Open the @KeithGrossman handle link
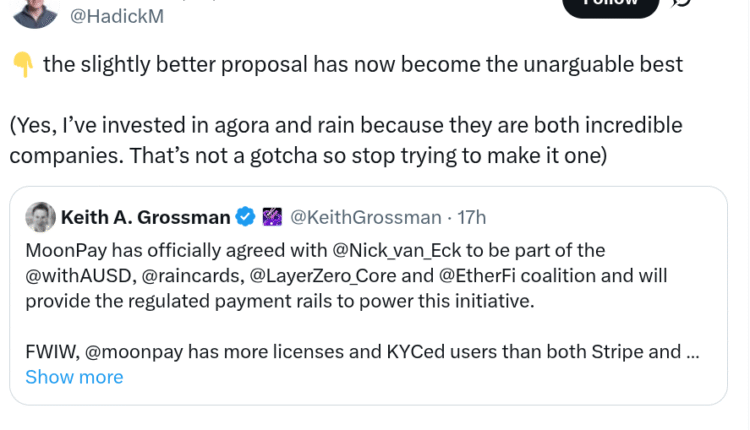750x430 pixels. point(365,217)
